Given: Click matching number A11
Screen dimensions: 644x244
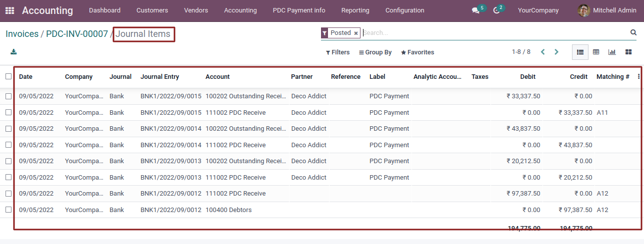Looking at the screenshot, I should click(x=602, y=113).
